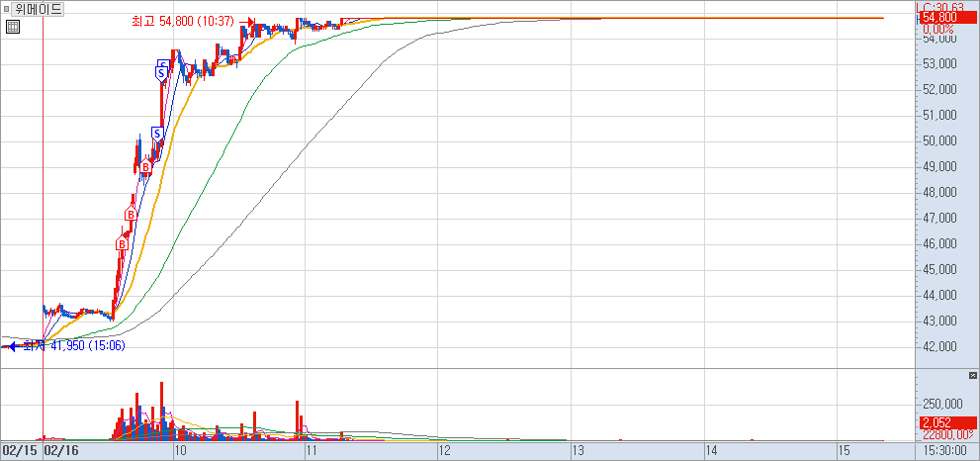Toggle the small square beside 위메이드
Screen dimensions: 980x461
[8, 9]
